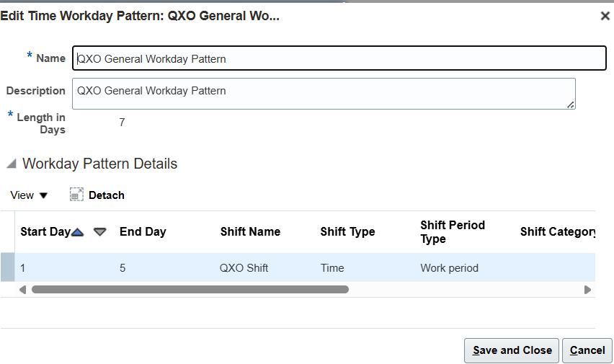The image size is (614, 364).
Task: Click the Shift Period Type column header
Action: tap(453, 231)
